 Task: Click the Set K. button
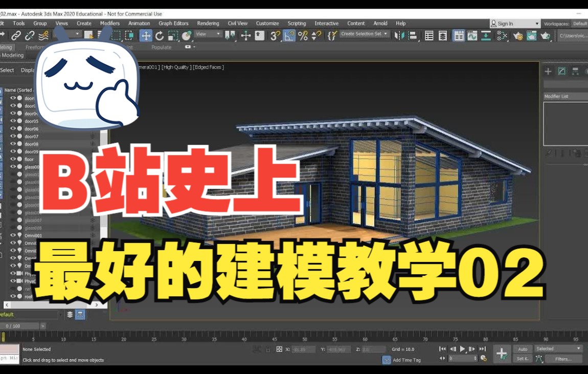coord(522,359)
